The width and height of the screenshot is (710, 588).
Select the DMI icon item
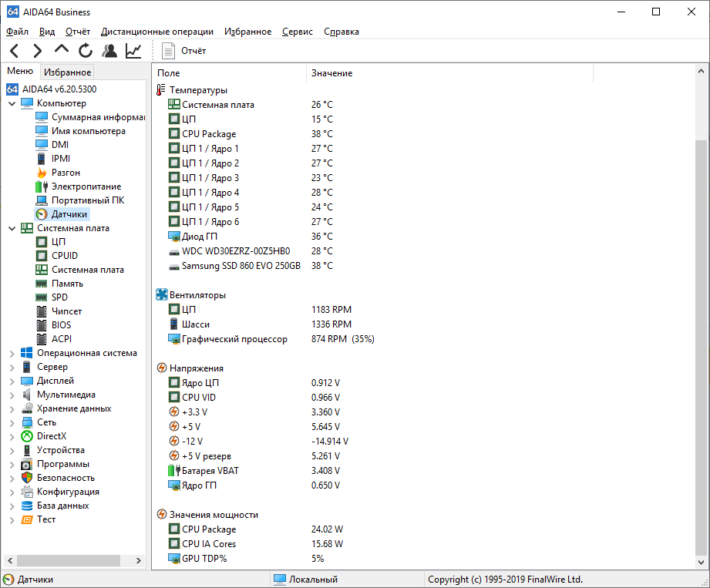coord(42,144)
